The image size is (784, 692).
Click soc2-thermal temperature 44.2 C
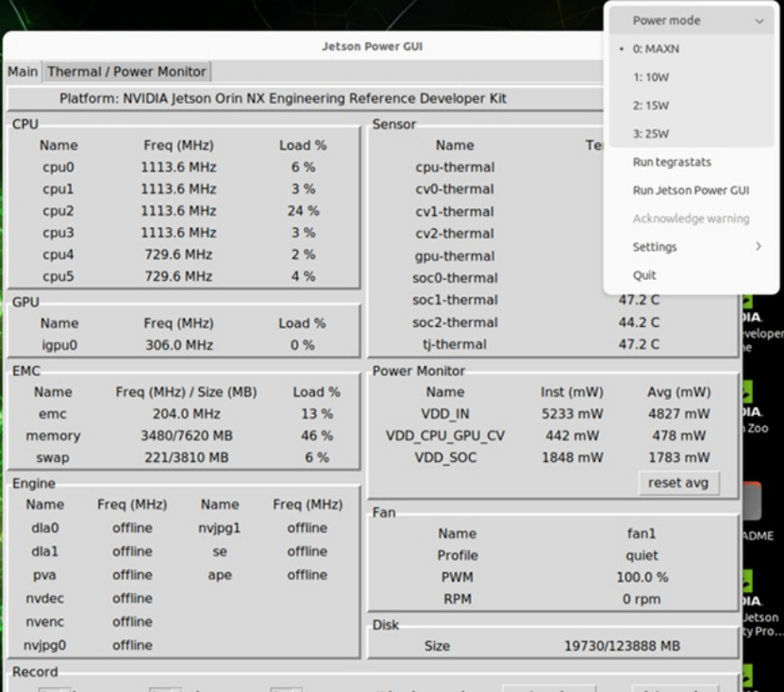pyautogui.click(x=639, y=322)
